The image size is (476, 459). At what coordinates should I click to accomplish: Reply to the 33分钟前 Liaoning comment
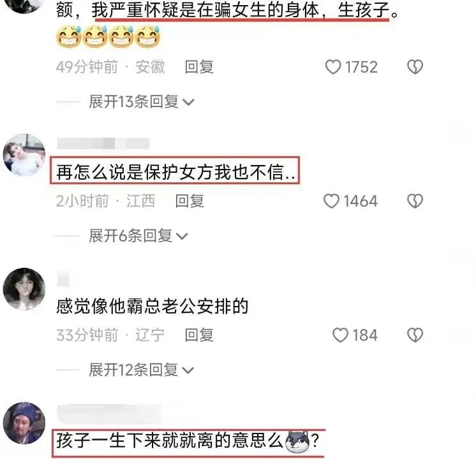point(199,335)
